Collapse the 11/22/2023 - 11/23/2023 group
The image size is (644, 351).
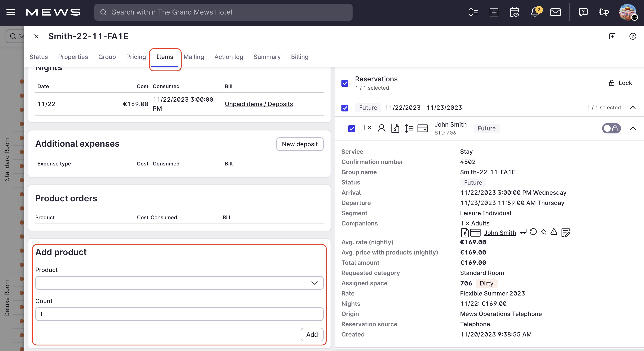pyautogui.click(x=632, y=108)
